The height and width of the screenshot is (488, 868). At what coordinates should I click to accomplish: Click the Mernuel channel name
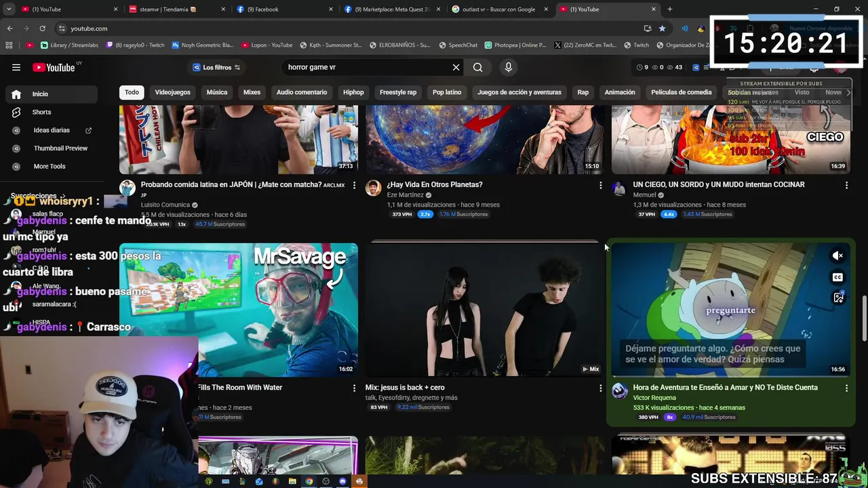point(644,195)
